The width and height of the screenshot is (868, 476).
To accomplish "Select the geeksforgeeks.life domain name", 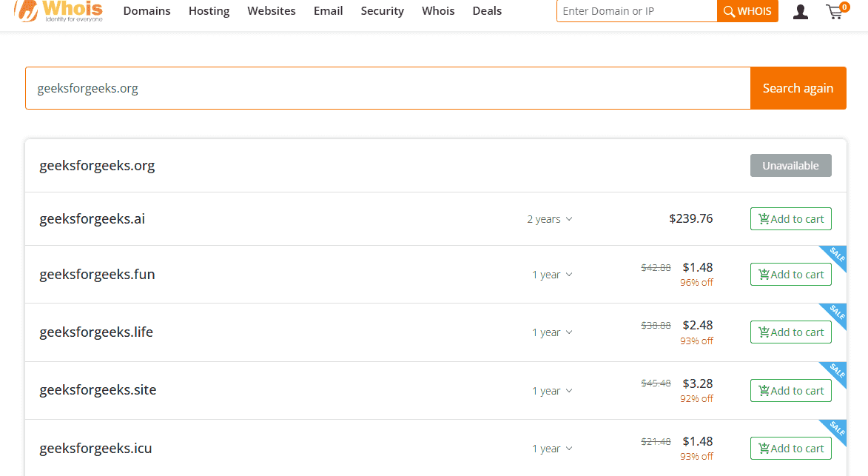I will [95, 332].
